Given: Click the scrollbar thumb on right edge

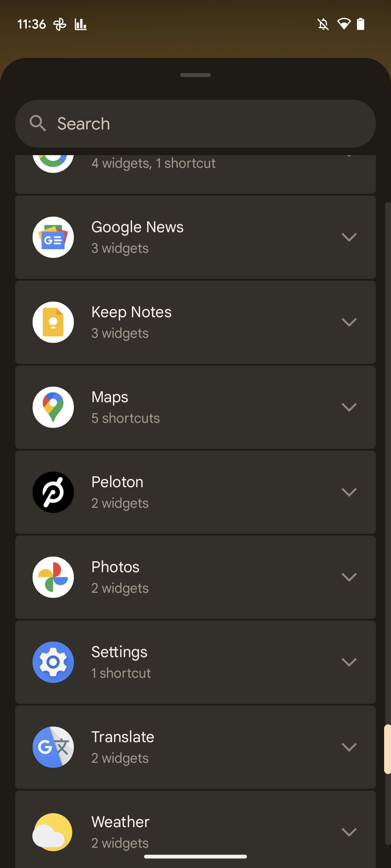Looking at the screenshot, I should (387, 749).
